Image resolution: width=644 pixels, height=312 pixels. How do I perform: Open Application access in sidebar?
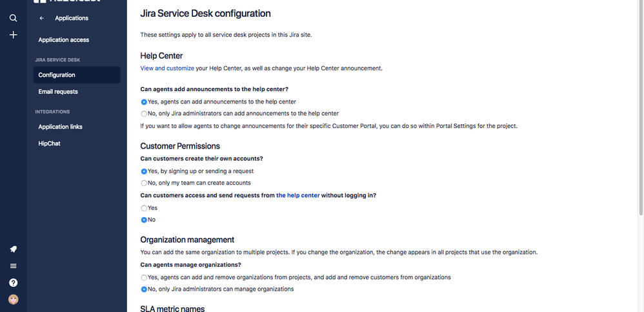[x=64, y=40]
